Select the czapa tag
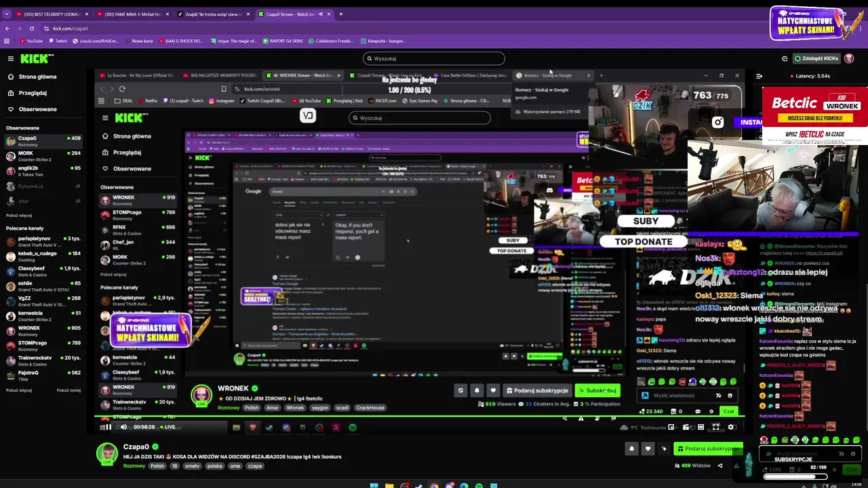 point(255,466)
